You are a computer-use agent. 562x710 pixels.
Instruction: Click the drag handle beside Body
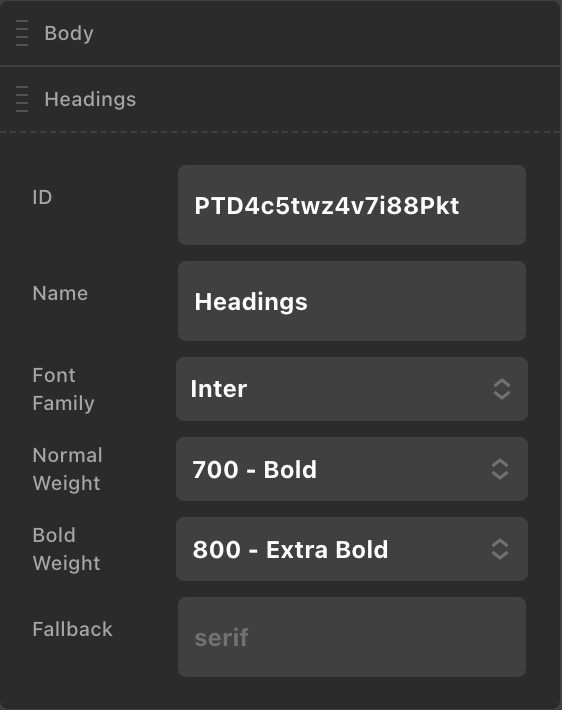tap(22, 33)
